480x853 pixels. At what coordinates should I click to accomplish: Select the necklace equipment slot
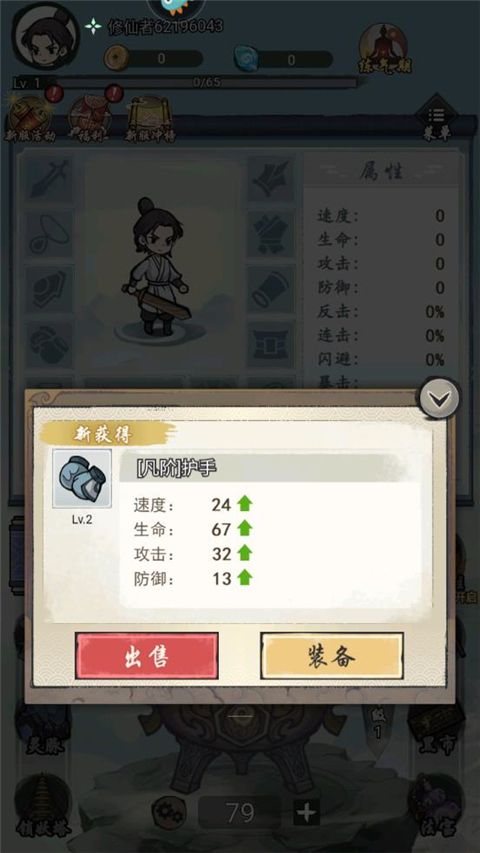[x=49, y=234]
